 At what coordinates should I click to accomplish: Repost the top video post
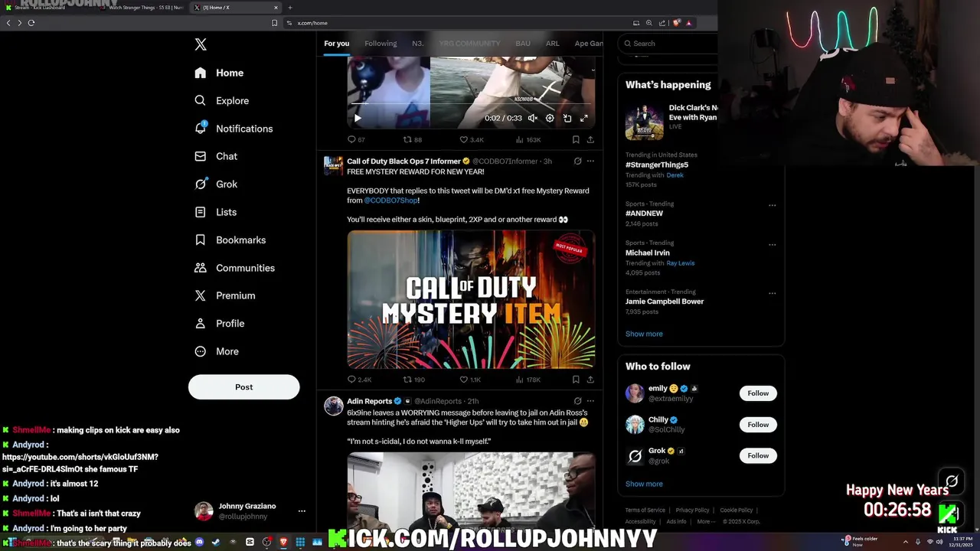click(413, 139)
